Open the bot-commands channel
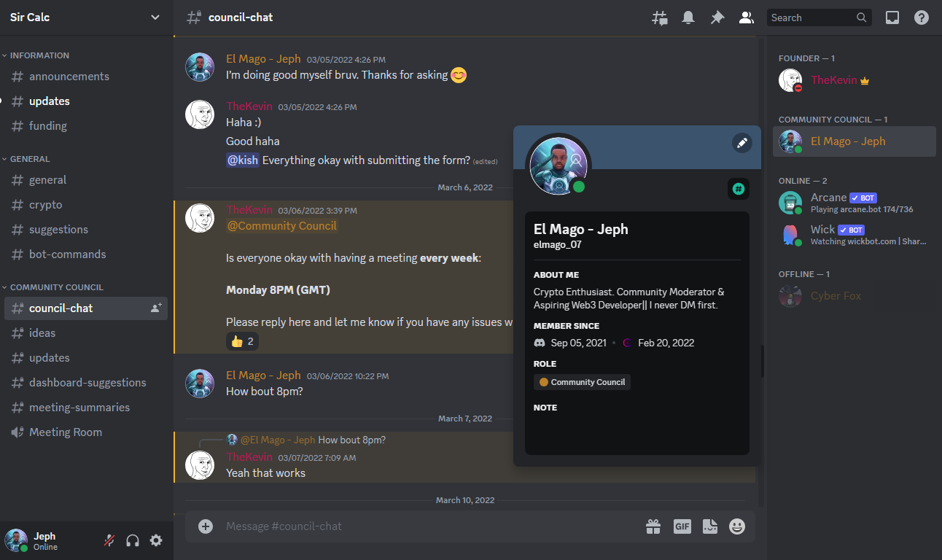This screenshot has width=942, height=560. (x=86, y=254)
